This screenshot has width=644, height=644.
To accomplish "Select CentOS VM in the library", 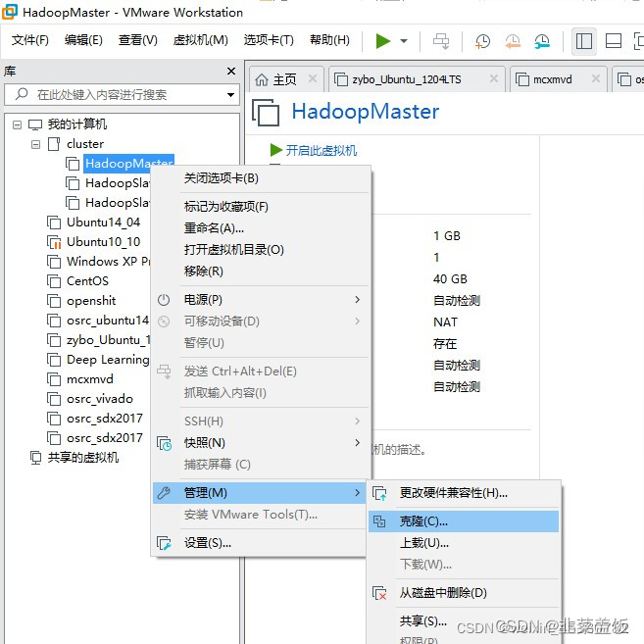I will click(87, 281).
